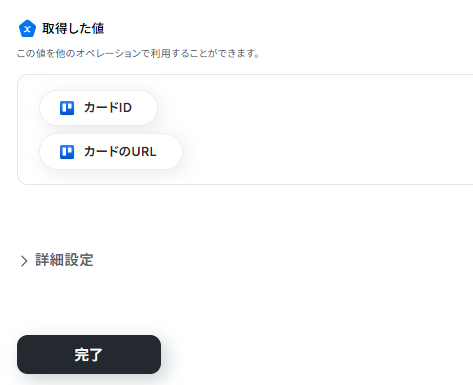Click the blue pentagon icon beside 取得した値
The image size is (473, 385).
tap(27, 29)
